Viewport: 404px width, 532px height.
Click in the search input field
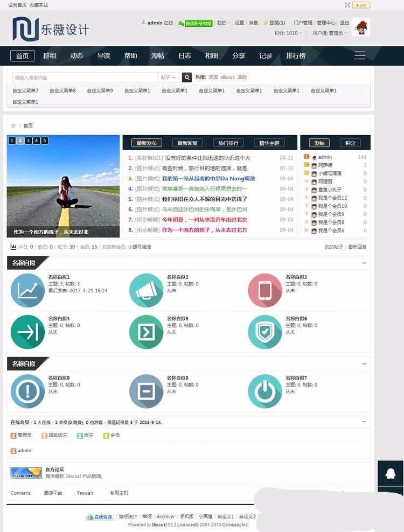(x=85, y=78)
